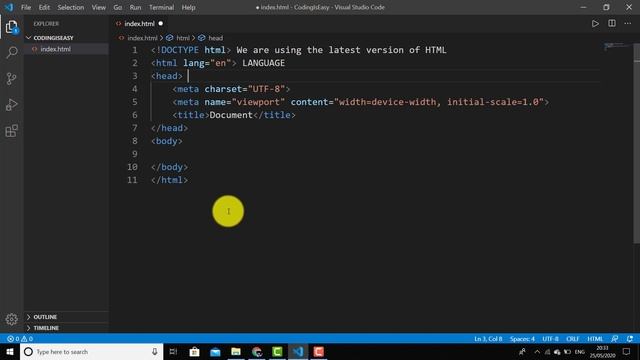Click the VS Code logo in title bar
Image resolution: width=640 pixels, height=360 pixels.
(x=9, y=7)
